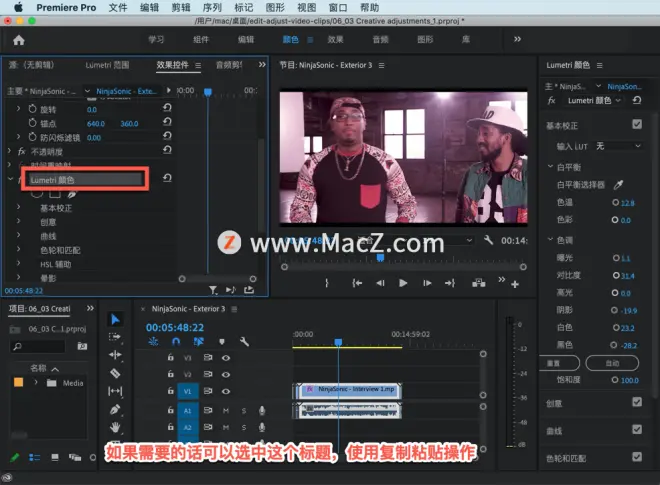The image size is (660, 485).
Task: Click the program monitor plus button editor
Action: tap(515, 285)
